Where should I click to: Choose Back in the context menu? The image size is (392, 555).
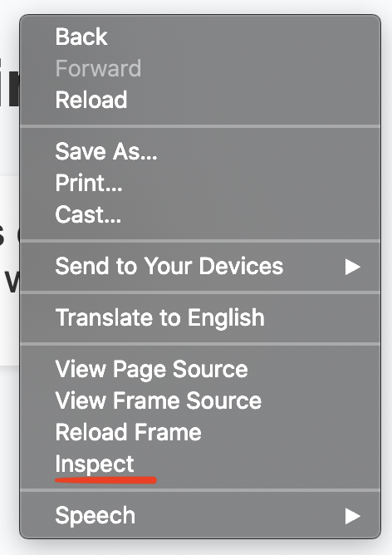click(200, 37)
